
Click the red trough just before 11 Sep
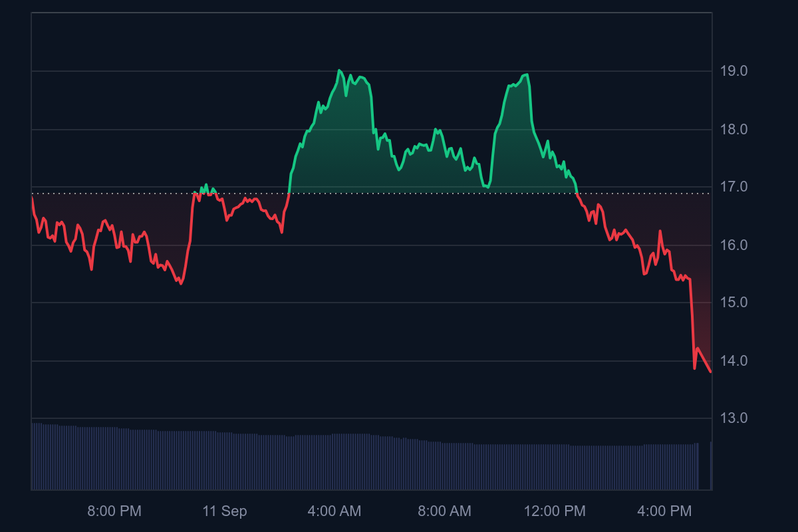point(181,283)
